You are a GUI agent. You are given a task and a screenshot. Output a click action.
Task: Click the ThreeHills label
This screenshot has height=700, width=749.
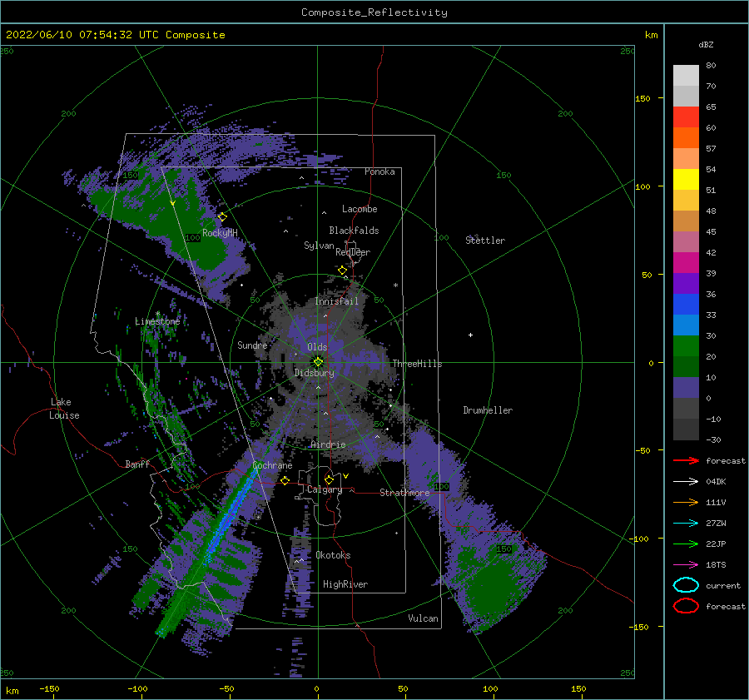(x=417, y=364)
